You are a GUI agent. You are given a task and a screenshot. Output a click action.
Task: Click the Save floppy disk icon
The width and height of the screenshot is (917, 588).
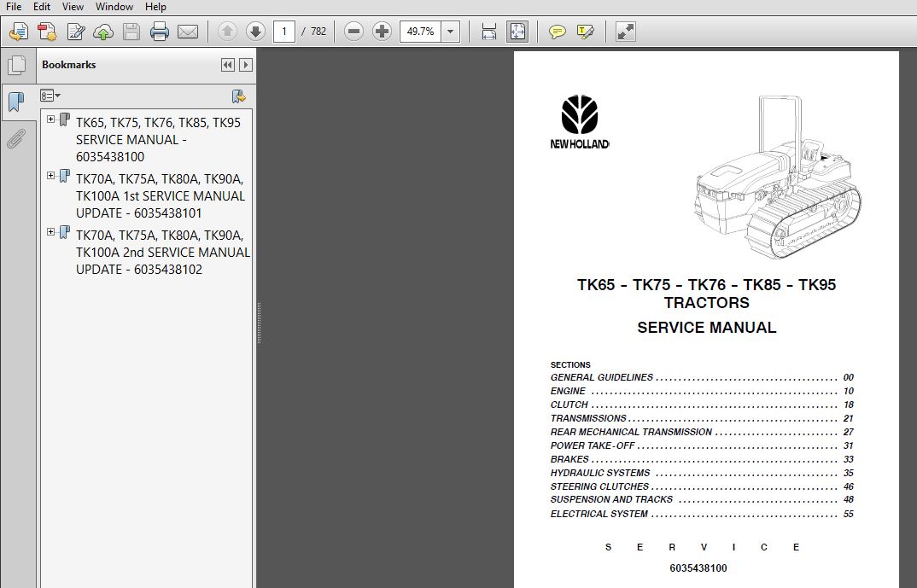pyautogui.click(x=131, y=32)
